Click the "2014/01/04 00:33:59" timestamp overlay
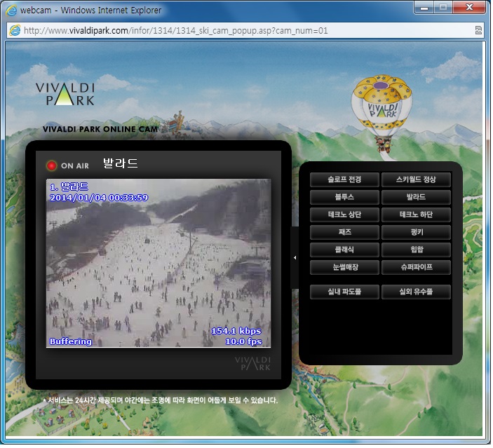 click(100, 198)
